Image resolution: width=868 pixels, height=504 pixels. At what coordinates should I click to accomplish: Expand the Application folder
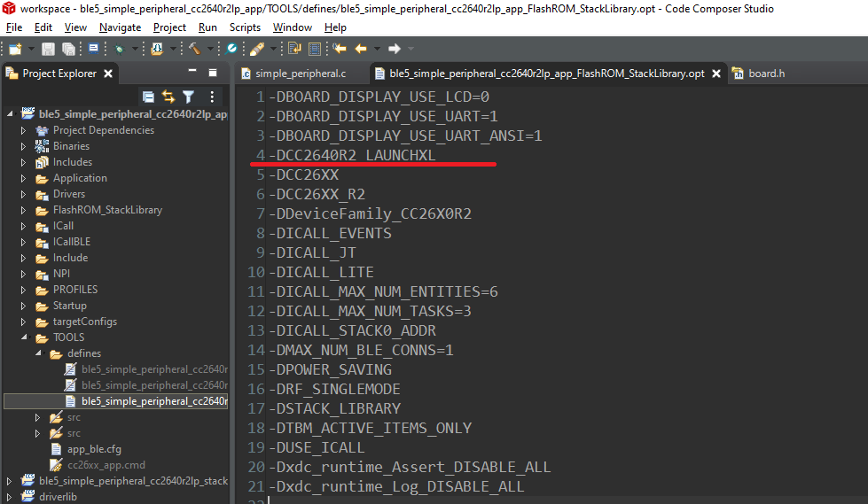click(x=23, y=178)
